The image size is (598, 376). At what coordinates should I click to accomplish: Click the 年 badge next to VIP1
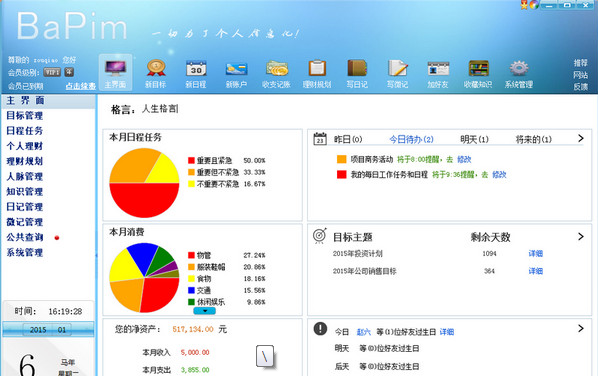69,72
